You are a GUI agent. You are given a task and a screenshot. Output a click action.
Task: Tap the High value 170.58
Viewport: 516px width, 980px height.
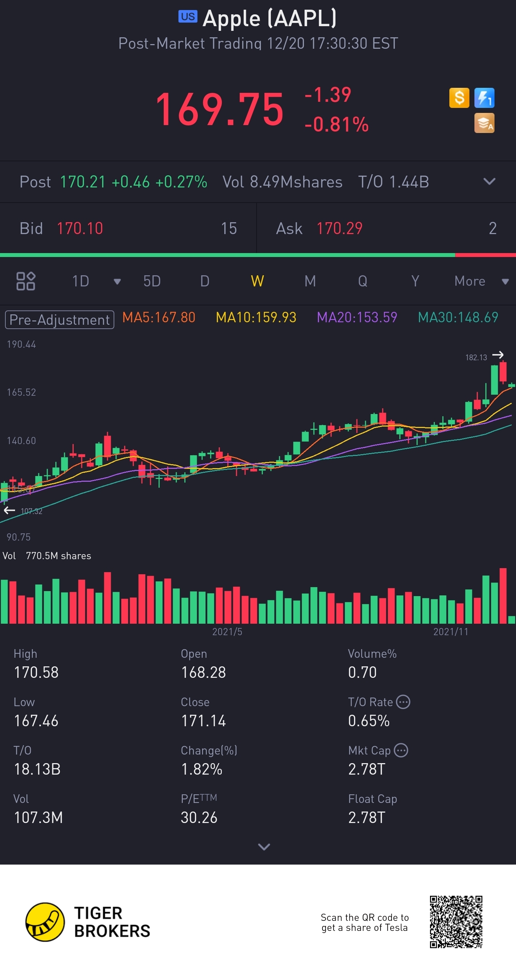click(36, 672)
